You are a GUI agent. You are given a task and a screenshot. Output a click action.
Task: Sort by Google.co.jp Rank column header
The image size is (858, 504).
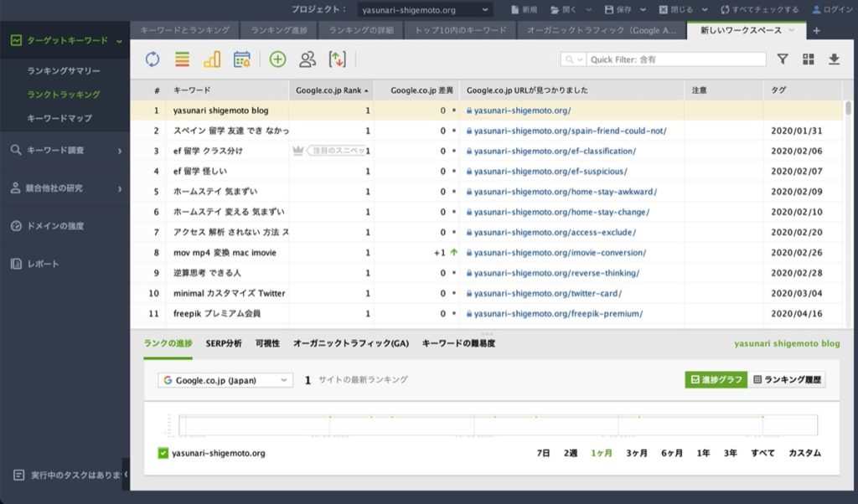click(x=332, y=90)
